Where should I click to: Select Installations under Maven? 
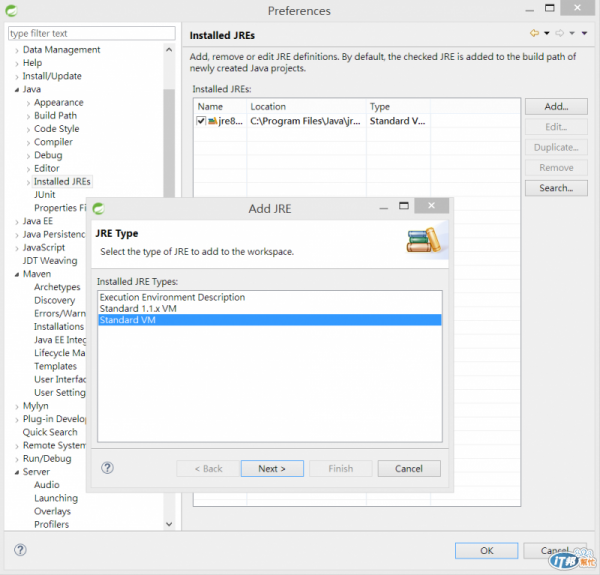click(59, 326)
